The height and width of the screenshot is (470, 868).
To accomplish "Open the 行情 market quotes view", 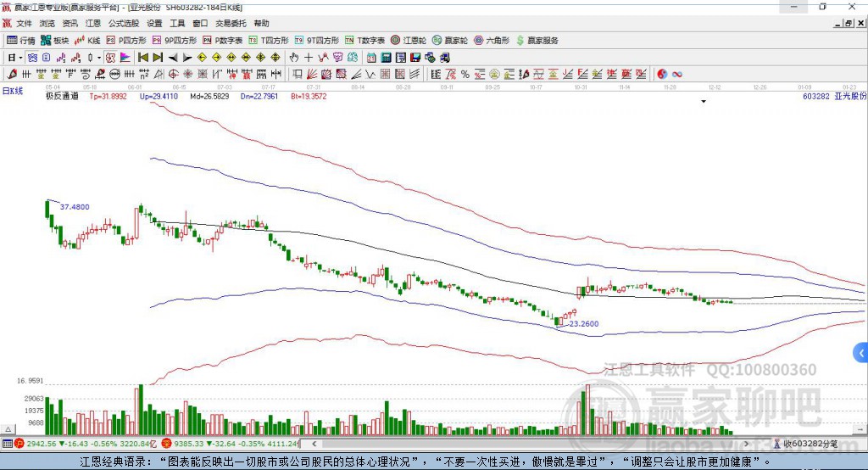I will point(20,41).
